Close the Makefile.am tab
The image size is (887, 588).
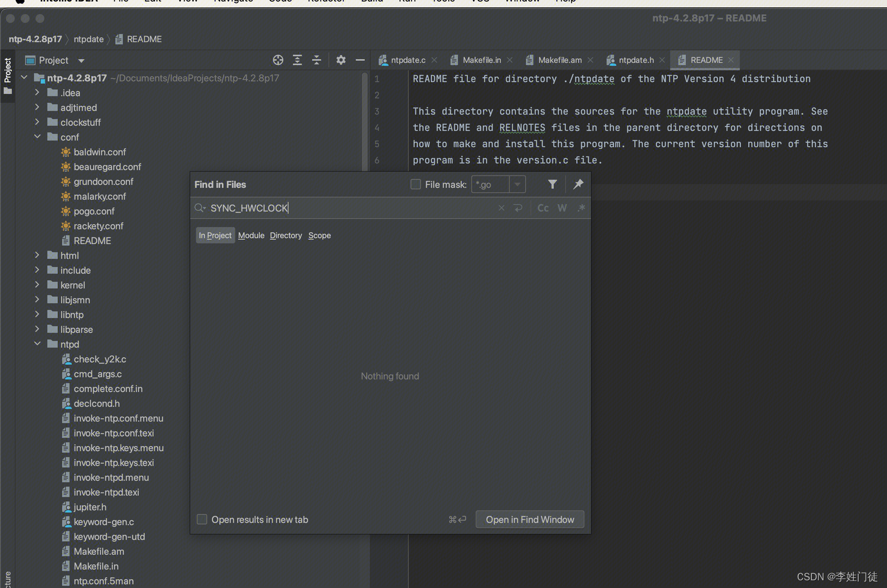click(x=590, y=60)
